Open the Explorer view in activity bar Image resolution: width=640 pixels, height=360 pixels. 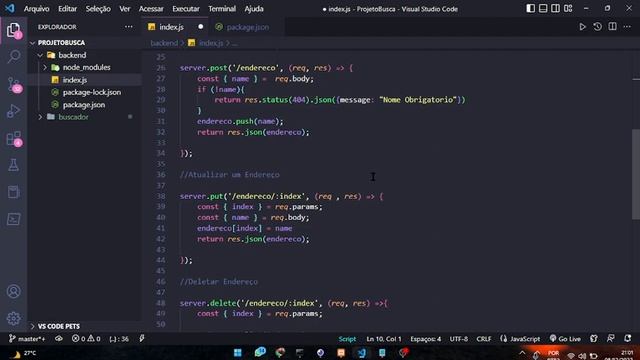[13, 30]
